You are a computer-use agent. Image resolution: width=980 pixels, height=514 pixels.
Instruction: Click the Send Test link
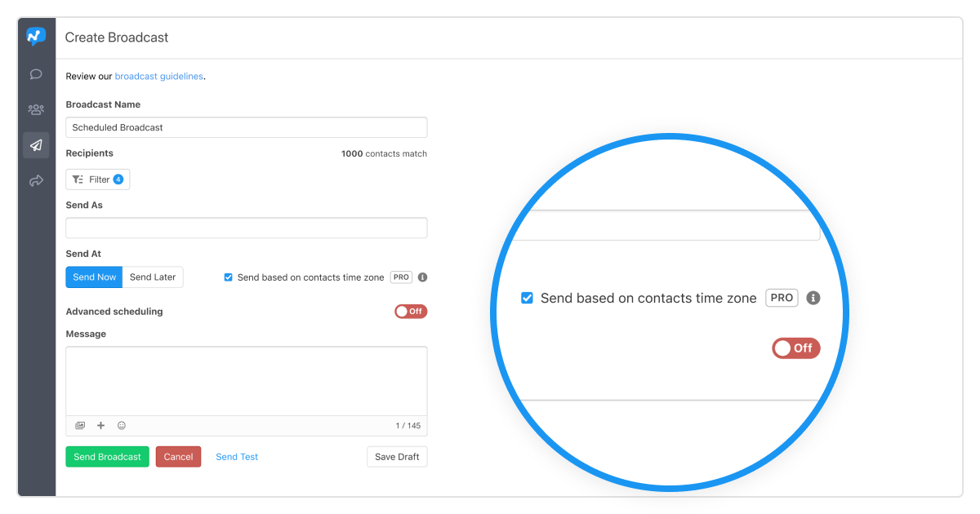click(x=237, y=457)
